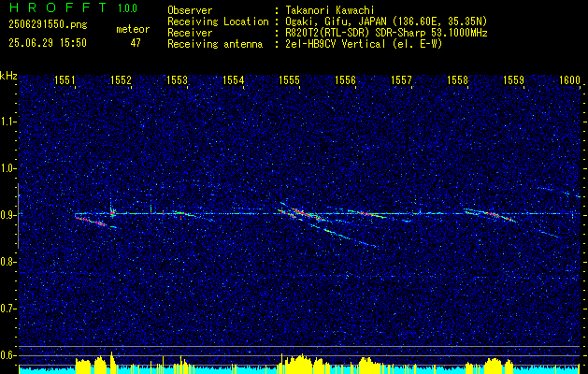Click the 0.7 kHz axis label
The width and height of the screenshot is (588, 374).
point(7,309)
